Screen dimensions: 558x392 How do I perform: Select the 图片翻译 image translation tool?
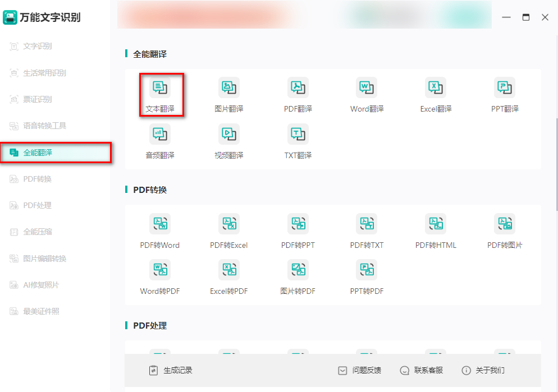coord(230,93)
